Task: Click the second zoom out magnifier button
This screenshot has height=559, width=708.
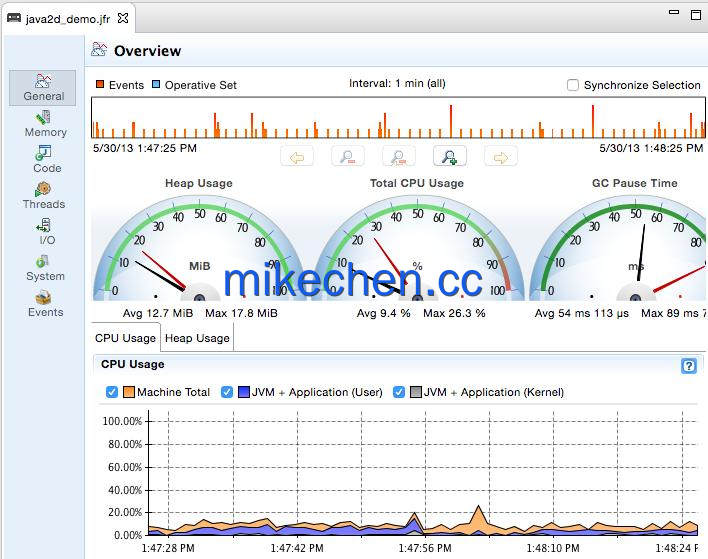Action: (399, 157)
